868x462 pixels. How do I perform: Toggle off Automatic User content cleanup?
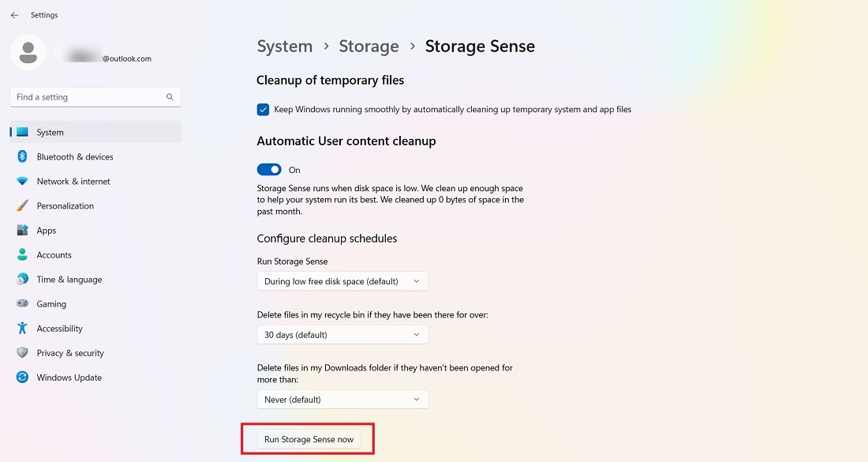(269, 169)
